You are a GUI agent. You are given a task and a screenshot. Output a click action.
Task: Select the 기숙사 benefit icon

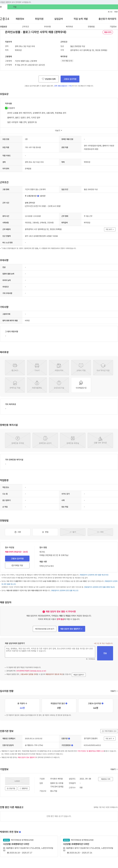[x=37, y=368]
